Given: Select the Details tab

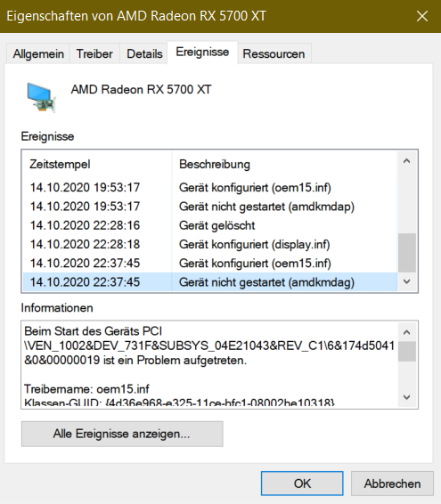Looking at the screenshot, I should (x=144, y=53).
